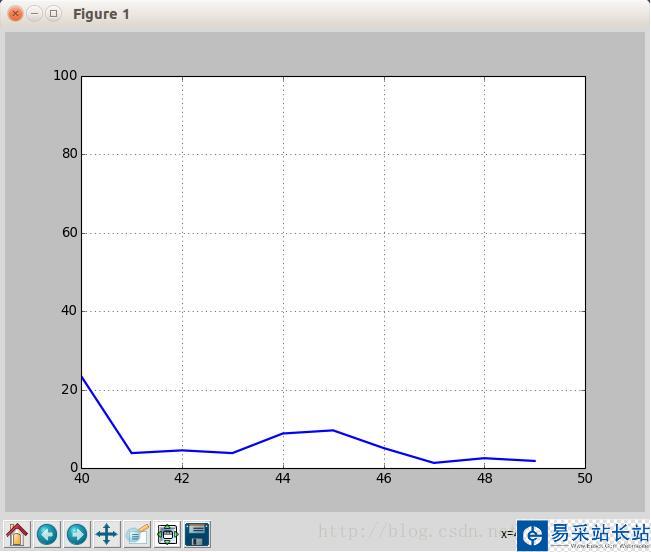This screenshot has width=651, height=552.
Task: Click the x-axis label 42
Action: coord(182,479)
